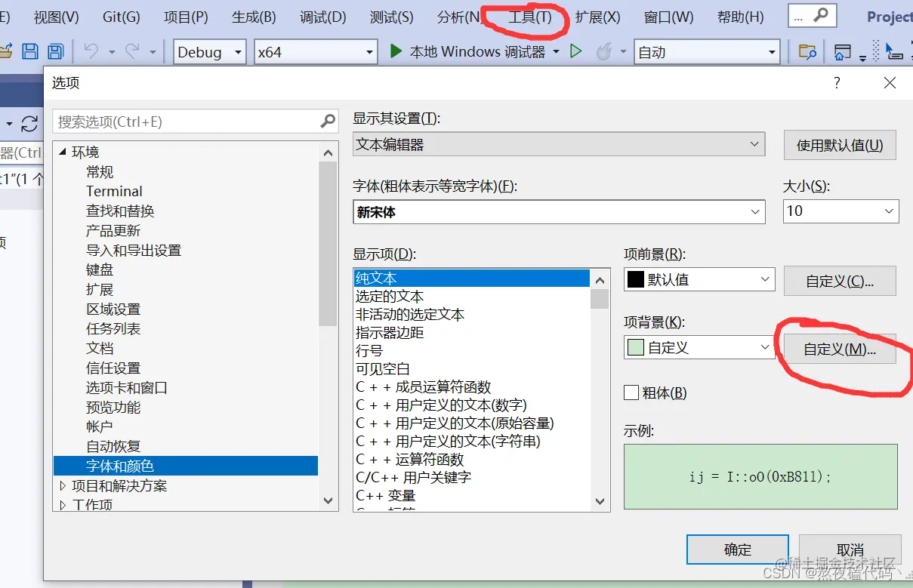Select 选定的文本 in display items

pyautogui.click(x=390, y=296)
